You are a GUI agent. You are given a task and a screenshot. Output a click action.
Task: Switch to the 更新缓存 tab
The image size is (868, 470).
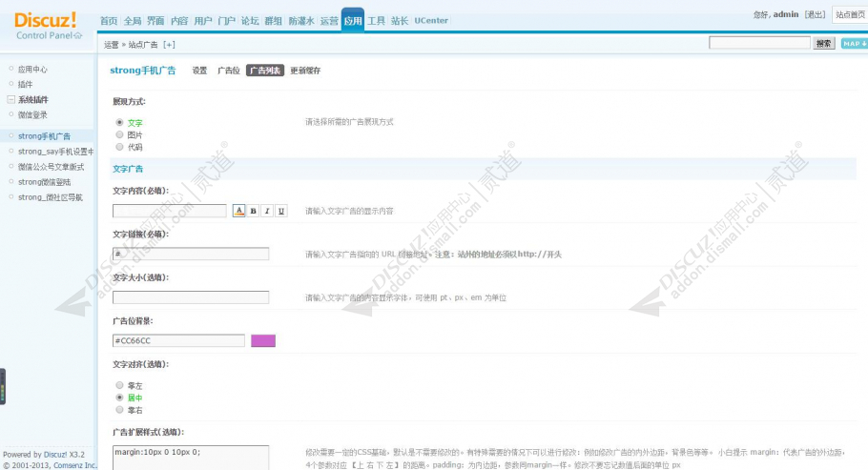click(305, 71)
